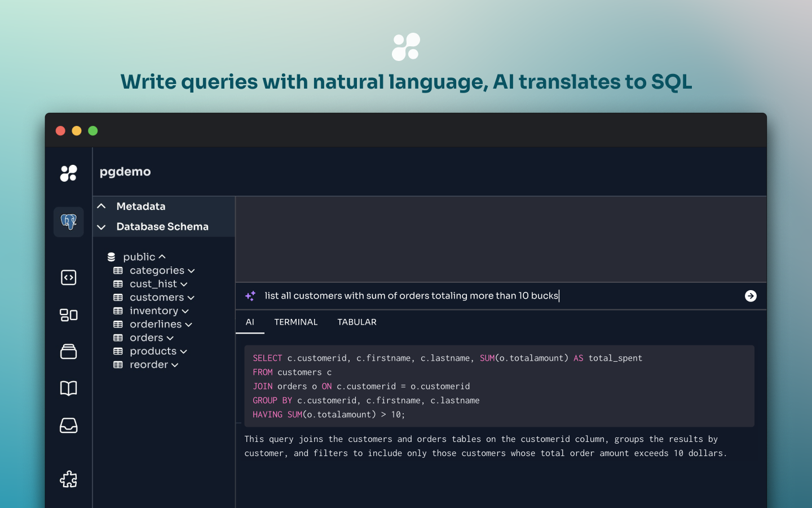The width and height of the screenshot is (812, 508).
Task: Collapse the Metadata section
Action: (101, 206)
